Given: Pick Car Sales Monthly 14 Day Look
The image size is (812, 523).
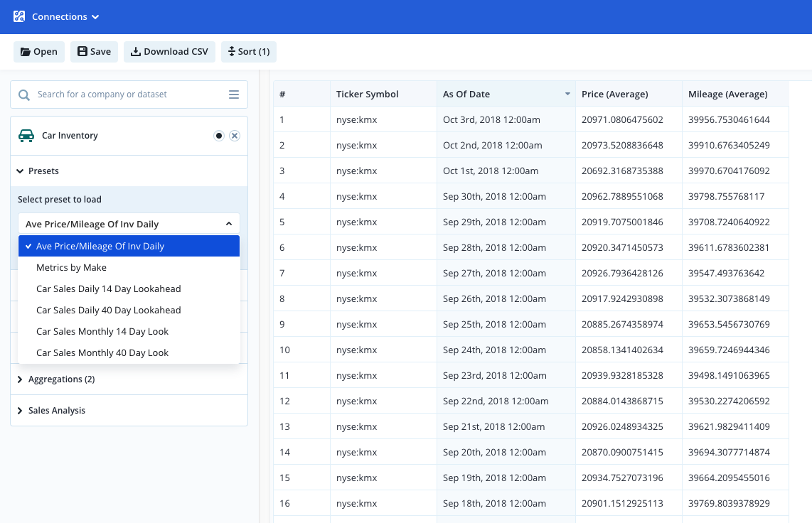Looking at the screenshot, I should pyautogui.click(x=129, y=332).
